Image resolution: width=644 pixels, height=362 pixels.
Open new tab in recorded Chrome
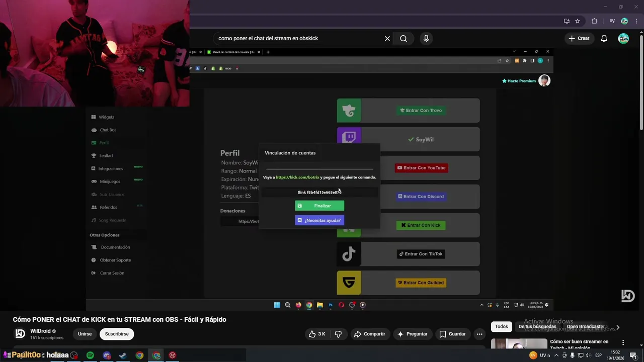268,52
